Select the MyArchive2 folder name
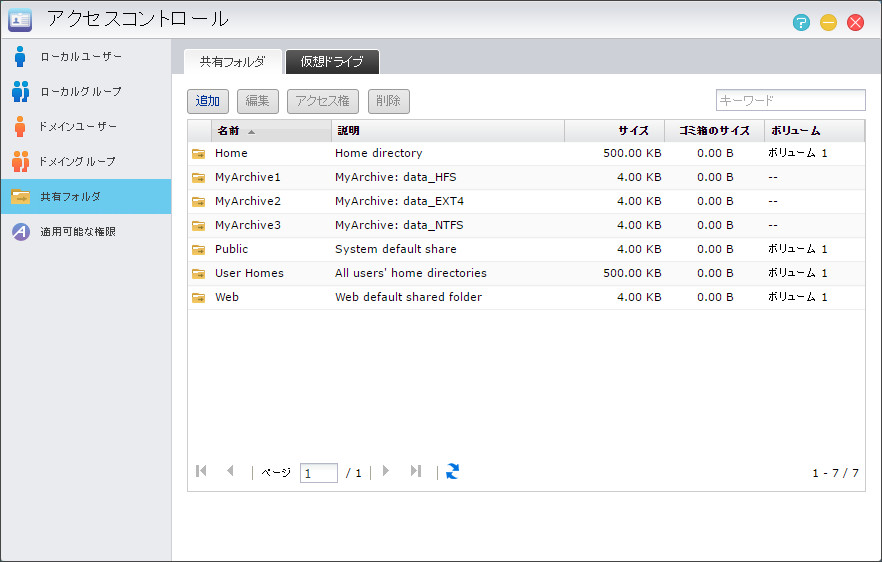 coord(248,201)
